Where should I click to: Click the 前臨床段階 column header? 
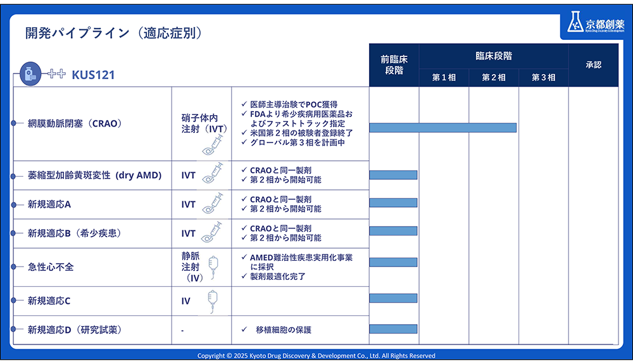coord(394,65)
